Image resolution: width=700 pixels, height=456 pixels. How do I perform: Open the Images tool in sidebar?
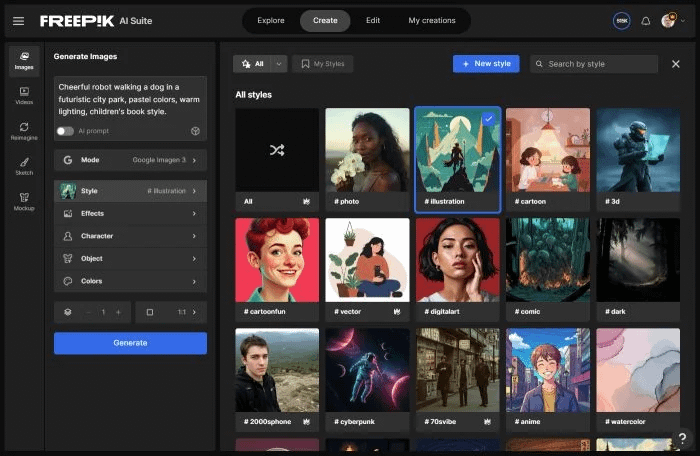[24, 61]
